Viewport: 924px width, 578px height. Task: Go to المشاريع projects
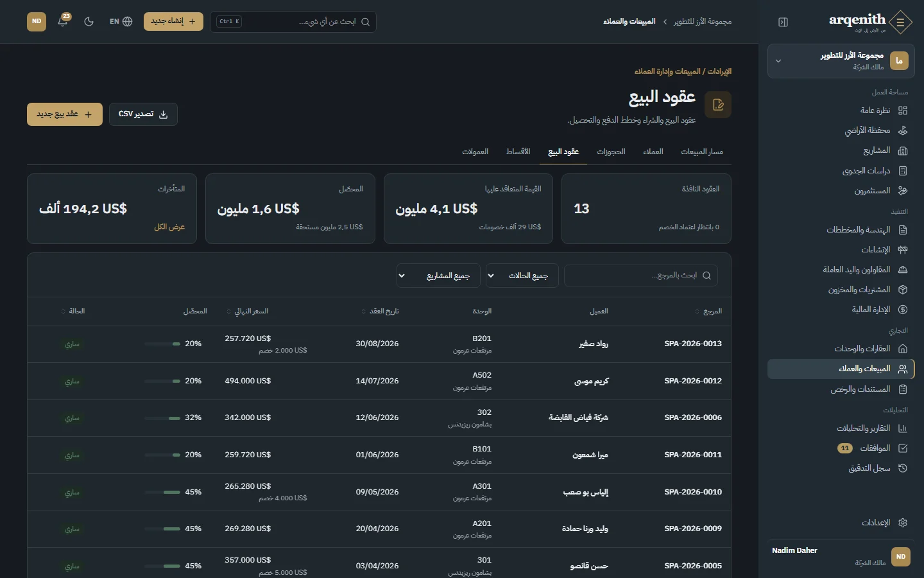coord(841,150)
